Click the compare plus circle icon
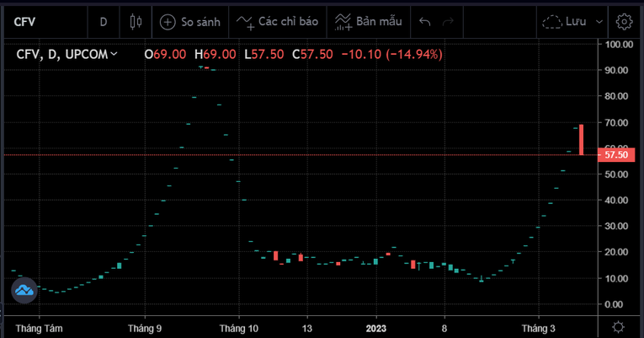644x338 pixels. 168,21
